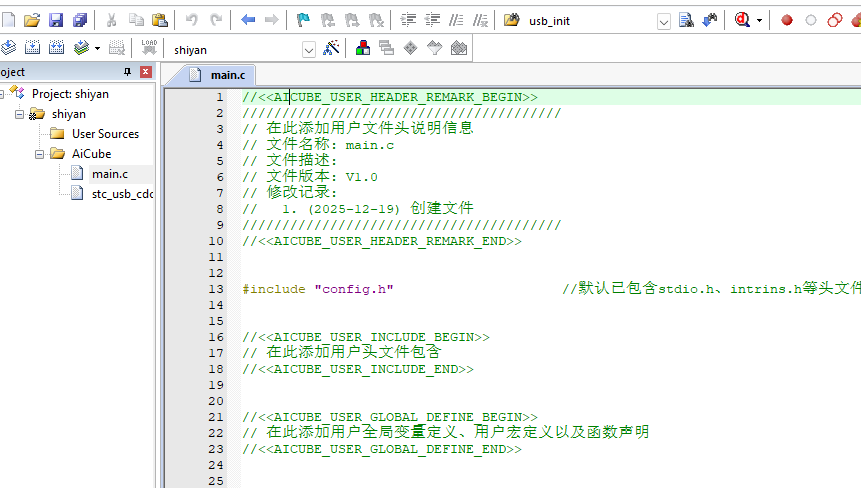This screenshot has height=488, width=861.
Task: Enable or disable breakpoint (hollow circle)
Action: [811, 20]
